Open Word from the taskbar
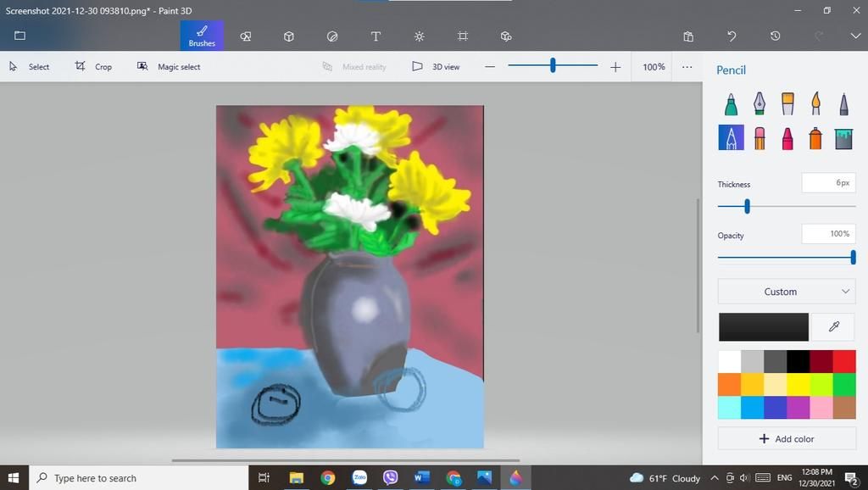Screen dimensions: 868x490 pyautogui.click(x=422, y=478)
